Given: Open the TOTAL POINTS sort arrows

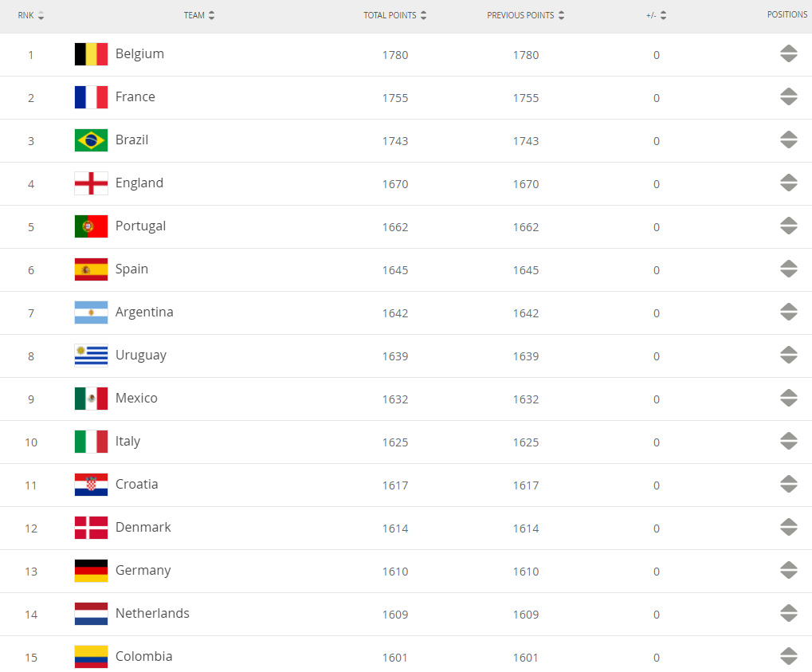Looking at the screenshot, I should [x=423, y=14].
